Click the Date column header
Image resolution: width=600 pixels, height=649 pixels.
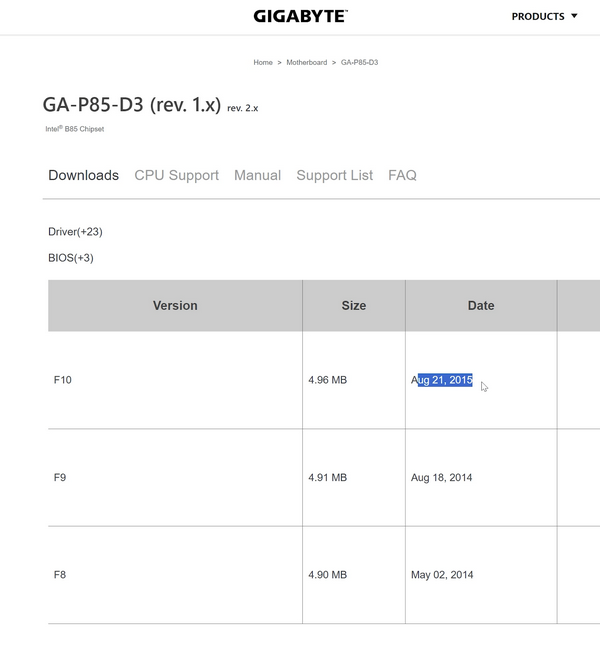point(481,306)
